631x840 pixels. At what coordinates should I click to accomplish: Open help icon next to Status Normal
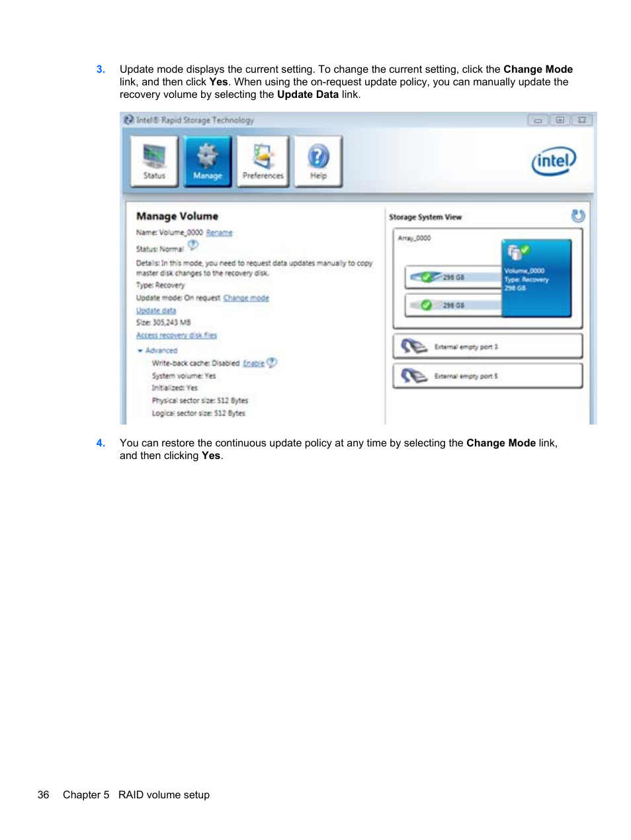pos(192,245)
